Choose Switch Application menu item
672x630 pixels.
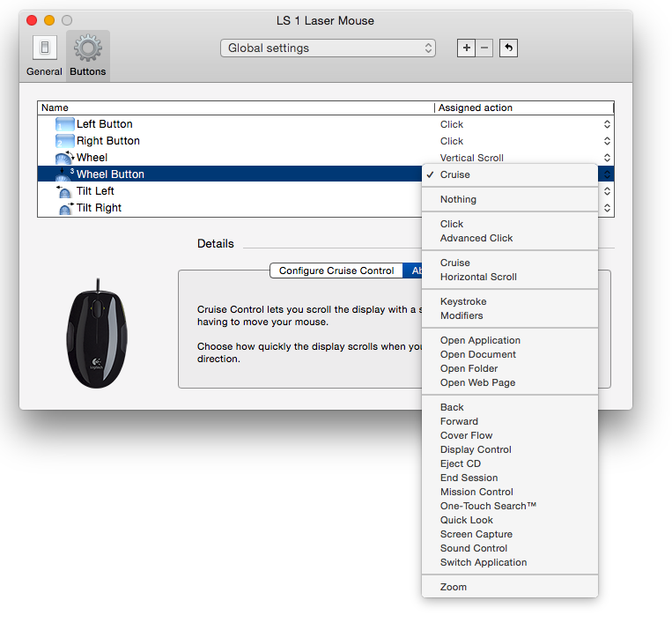tap(510, 562)
